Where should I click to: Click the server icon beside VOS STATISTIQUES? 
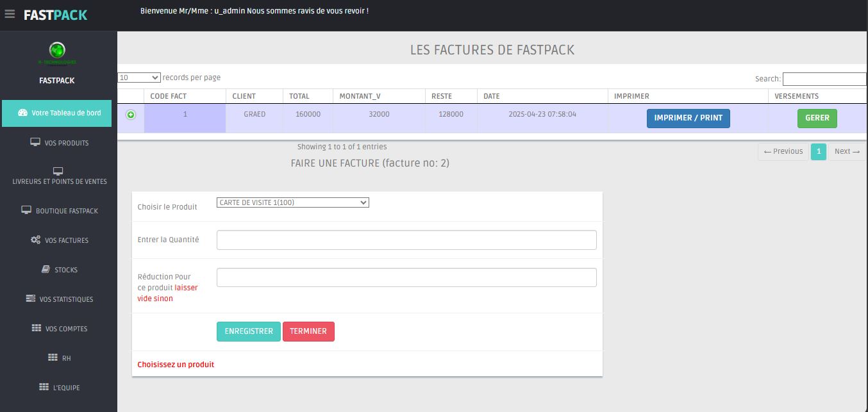pyautogui.click(x=30, y=299)
